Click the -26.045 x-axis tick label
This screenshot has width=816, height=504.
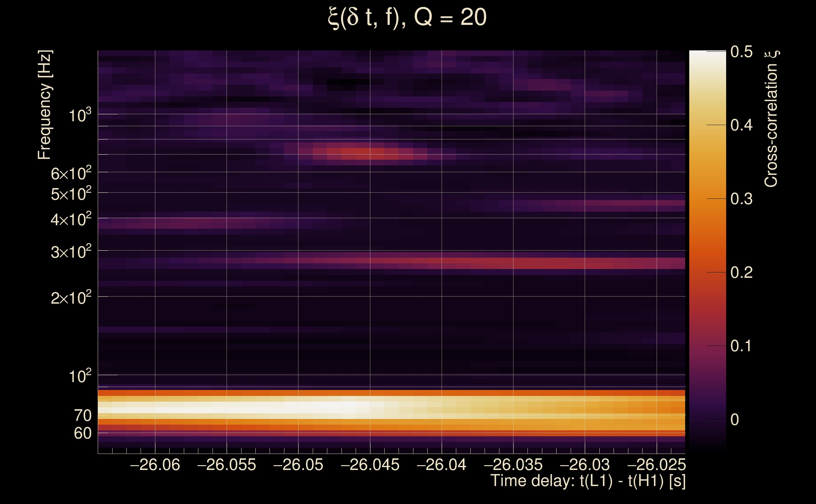tap(370, 465)
